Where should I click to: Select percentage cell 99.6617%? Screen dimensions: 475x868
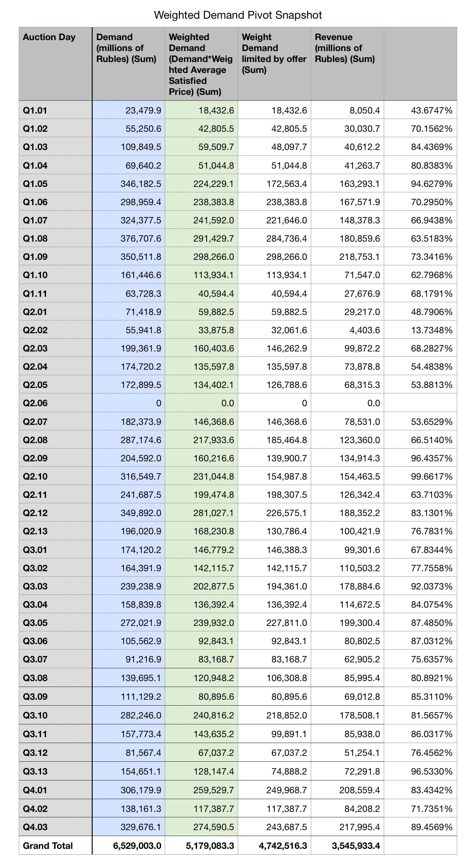[421, 476]
